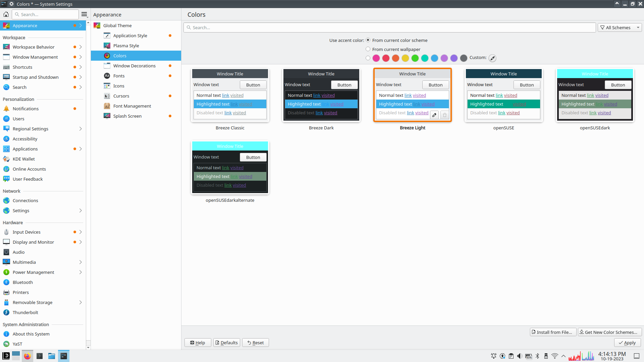
Task: Open Window Decorations settings page
Action: (x=134, y=66)
